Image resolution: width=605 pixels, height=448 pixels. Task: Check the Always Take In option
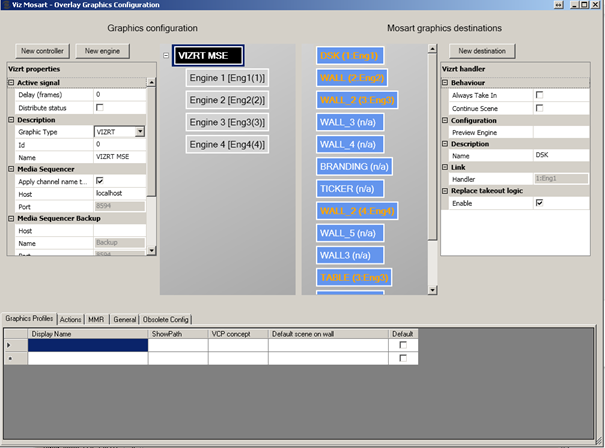(539, 94)
